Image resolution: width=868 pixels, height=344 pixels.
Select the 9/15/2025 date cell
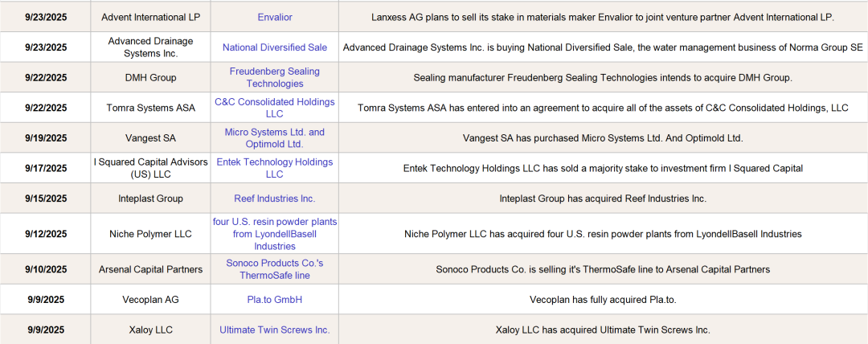coord(47,199)
